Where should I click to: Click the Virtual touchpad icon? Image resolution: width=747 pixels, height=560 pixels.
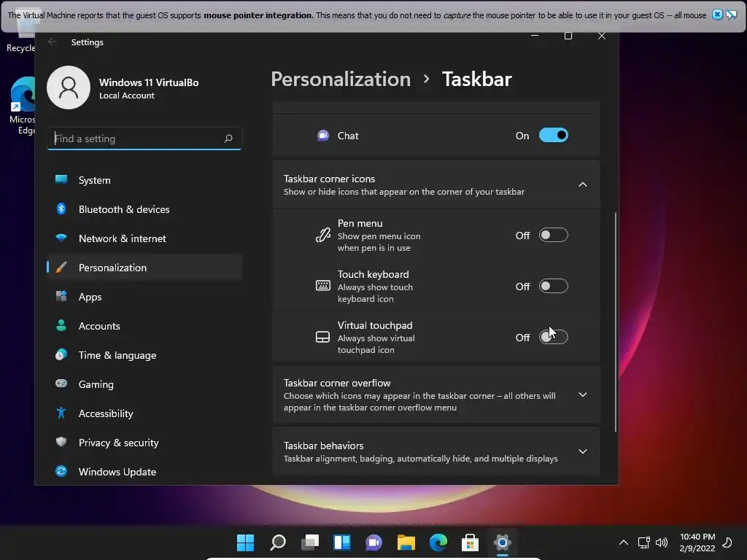323,337
